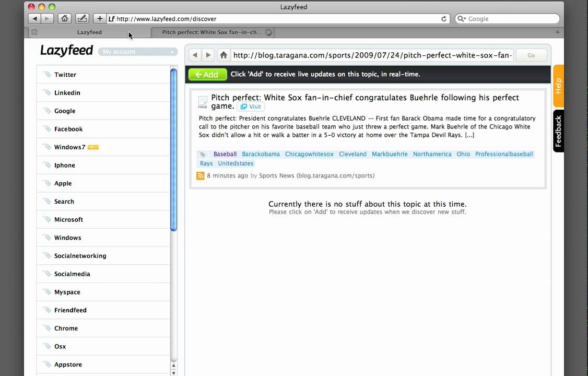Click the blue topic list scrollbar thumb
Image resolution: width=588 pixels, height=376 pixels.
173,149
